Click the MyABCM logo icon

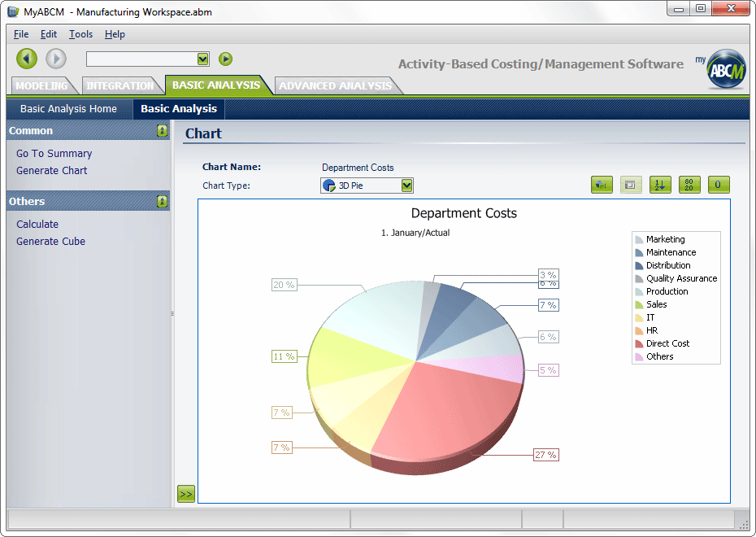click(x=724, y=68)
